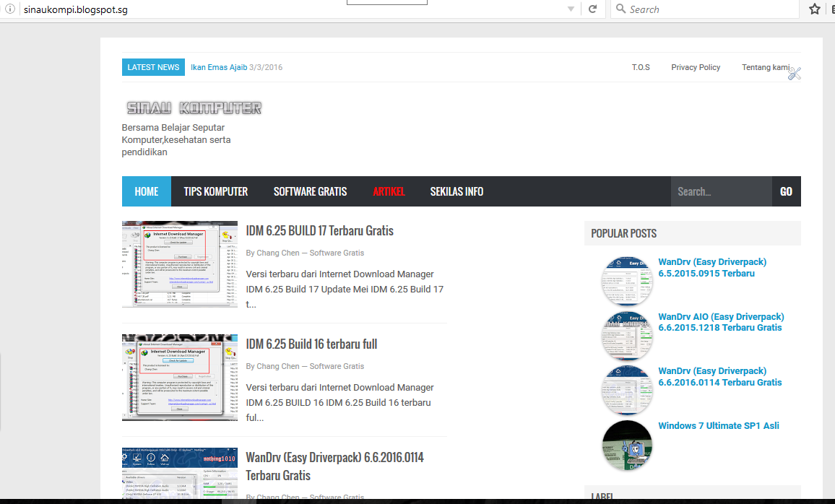Click Software Gratis category under IDM Build 16 post
The width and height of the screenshot is (835, 504).
pos(337,366)
